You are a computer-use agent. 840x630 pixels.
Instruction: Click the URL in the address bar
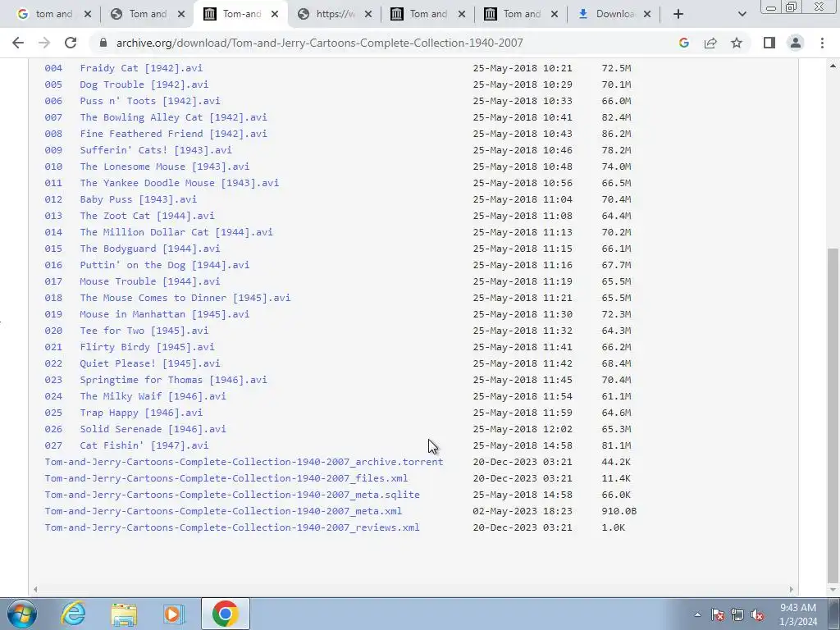tap(319, 43)
